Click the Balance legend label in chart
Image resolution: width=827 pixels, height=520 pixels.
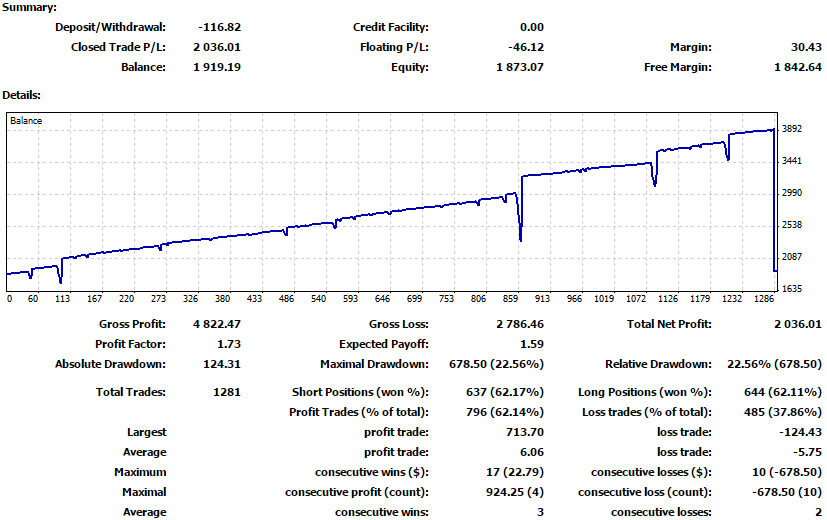pos(26,121)
